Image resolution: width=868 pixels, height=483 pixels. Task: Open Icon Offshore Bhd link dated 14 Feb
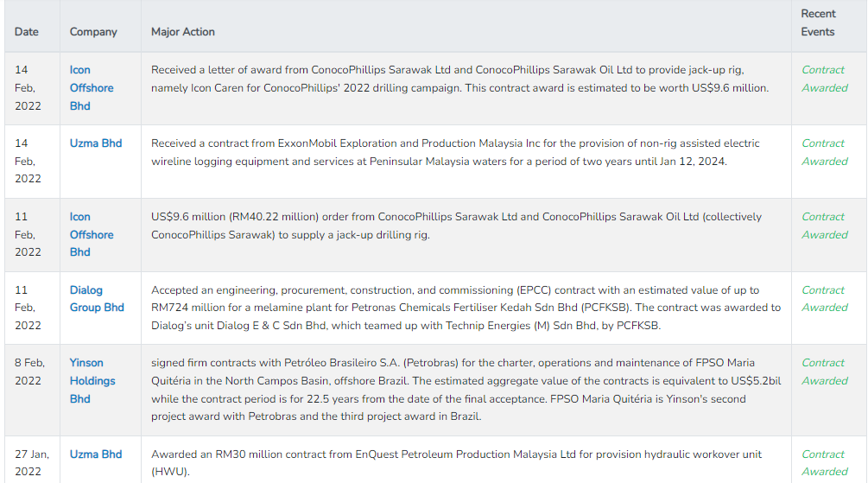pyautogui.click(x=92, y=88)
